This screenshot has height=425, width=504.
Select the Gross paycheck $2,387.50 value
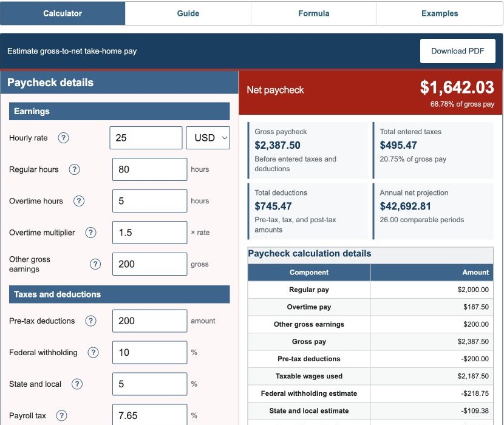click(278, 145)
